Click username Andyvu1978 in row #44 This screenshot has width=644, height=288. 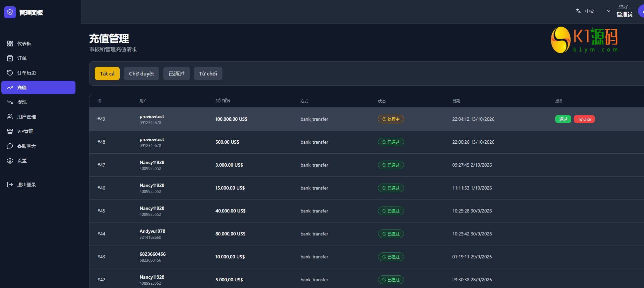152,231
